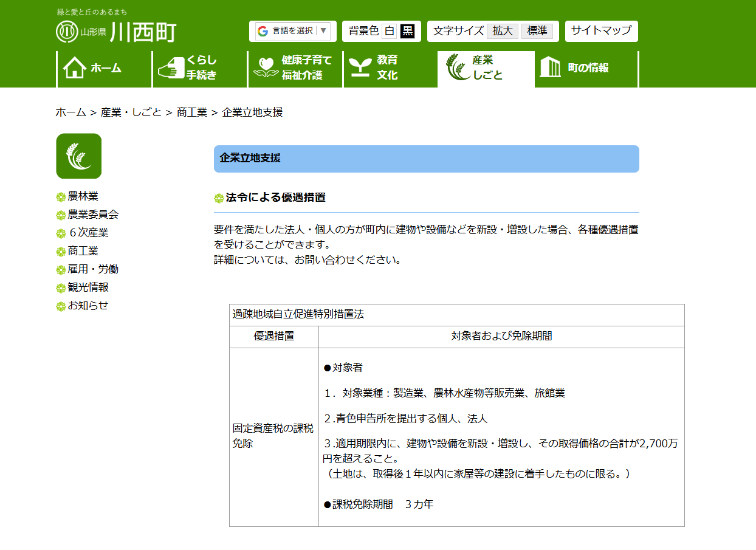Click the flower bullet beside 法令による優遇措置 heading
Image resolution: width=756 pixels, height=550 pixels.
219,198
